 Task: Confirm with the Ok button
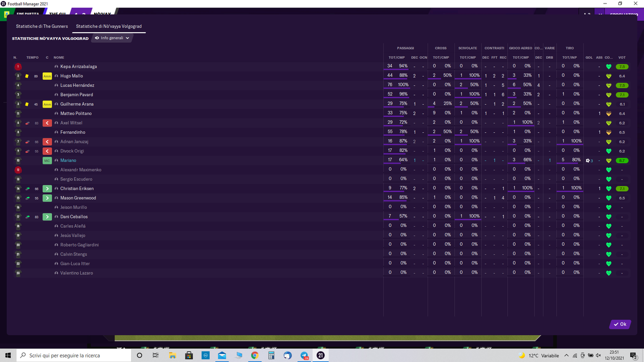pyautogui.click(x=620, y=324)
